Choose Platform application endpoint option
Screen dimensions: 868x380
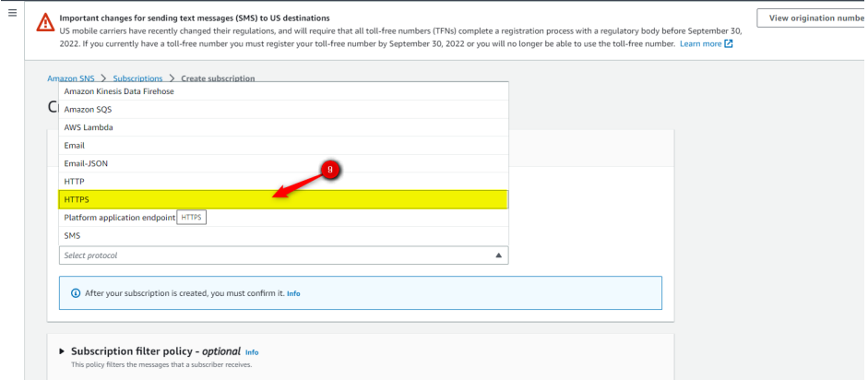pyautogui.click(x=119, y=218)
